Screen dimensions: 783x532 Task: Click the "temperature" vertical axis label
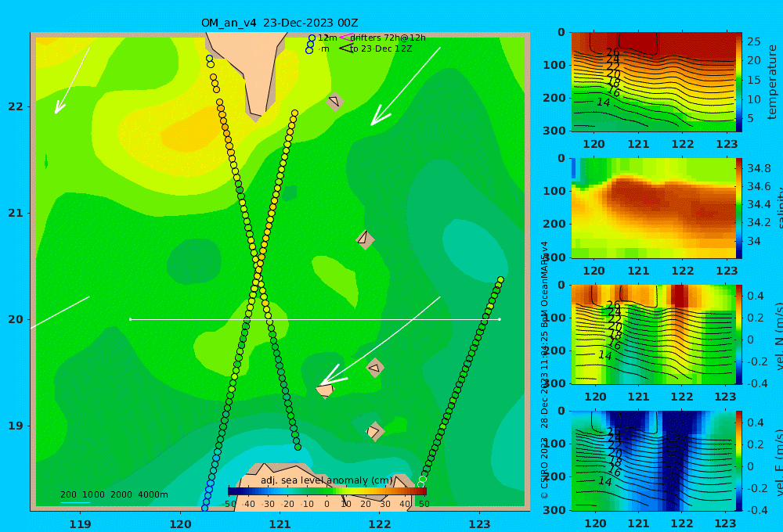[773, 82]
